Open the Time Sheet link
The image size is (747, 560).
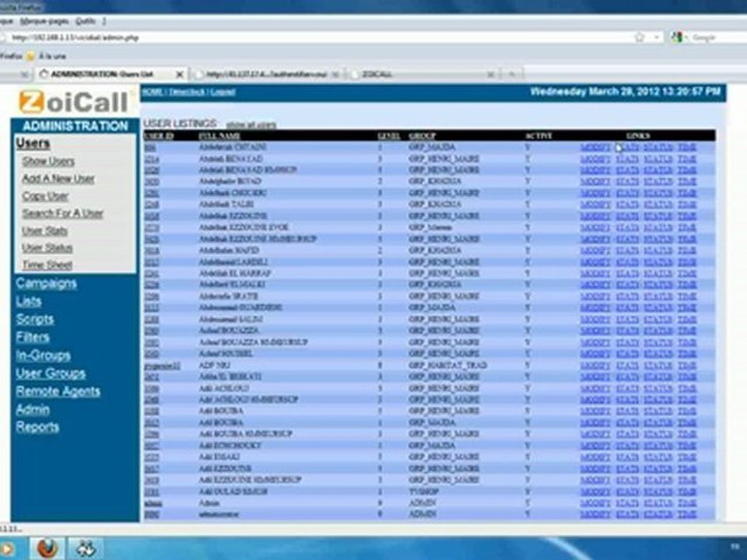47,265
